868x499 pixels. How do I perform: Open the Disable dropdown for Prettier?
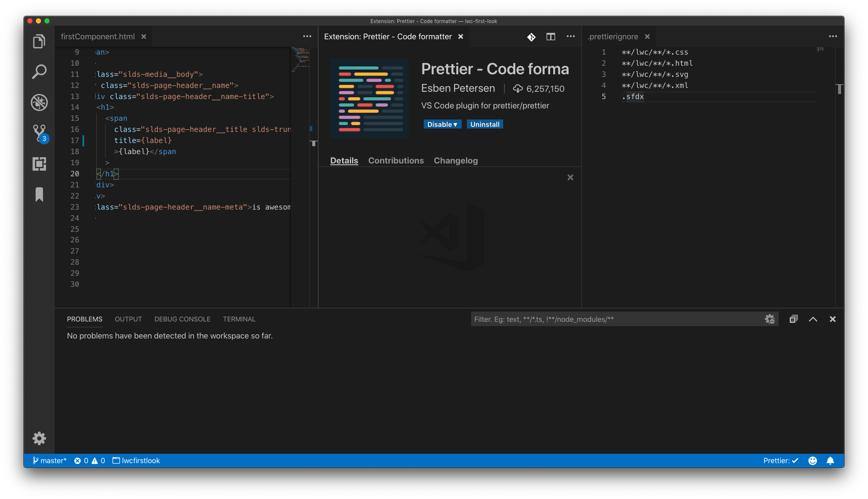pos(442,124)
